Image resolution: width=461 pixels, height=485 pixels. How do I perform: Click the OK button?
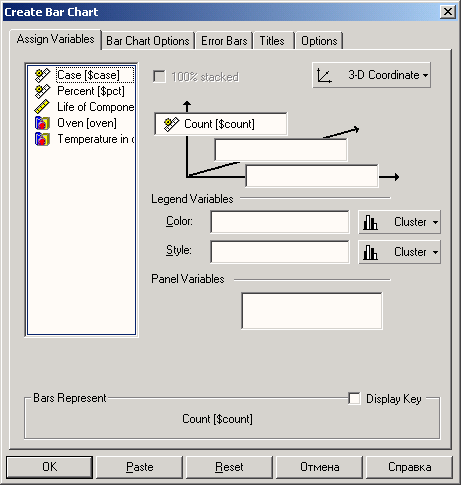(x=49, y=467)
